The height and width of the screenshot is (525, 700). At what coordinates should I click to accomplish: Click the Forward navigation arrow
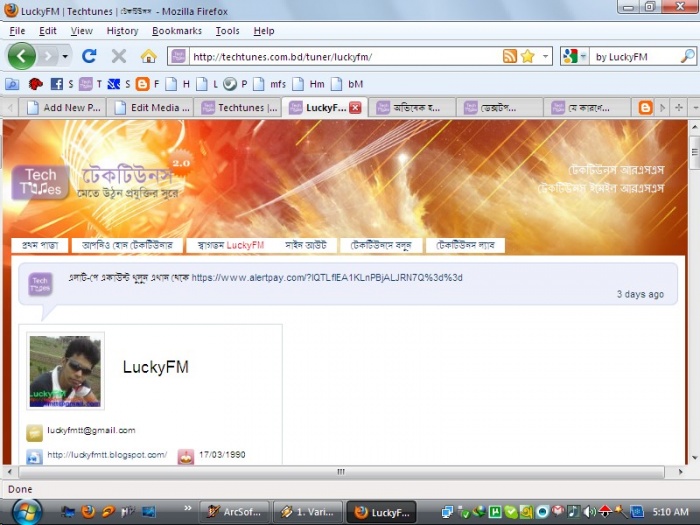pyautogui.click(x=47, y=57)
